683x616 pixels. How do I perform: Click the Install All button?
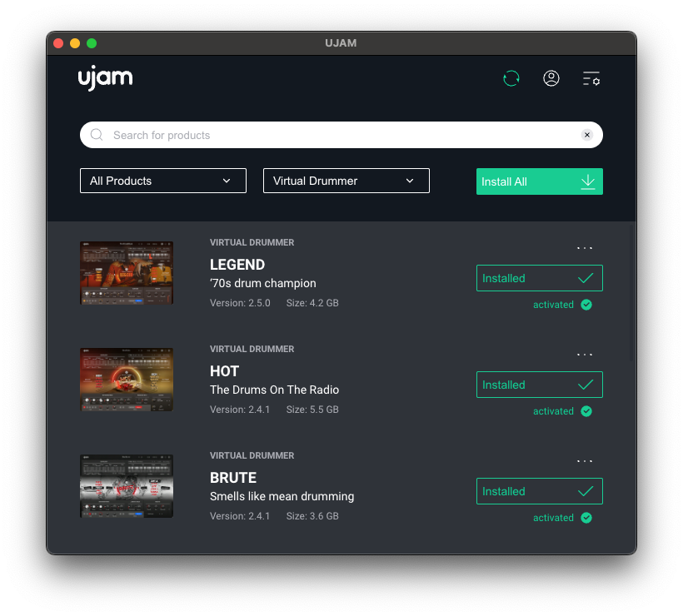coord(539,181)
